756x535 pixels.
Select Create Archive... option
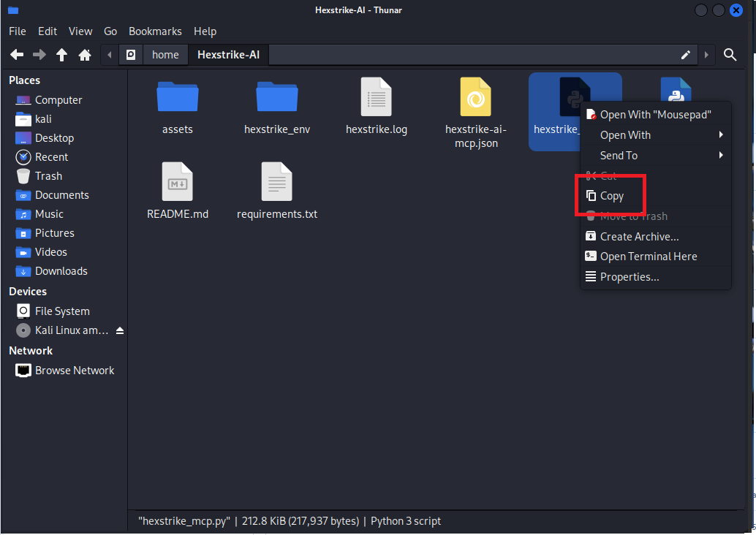pos(639,237)
